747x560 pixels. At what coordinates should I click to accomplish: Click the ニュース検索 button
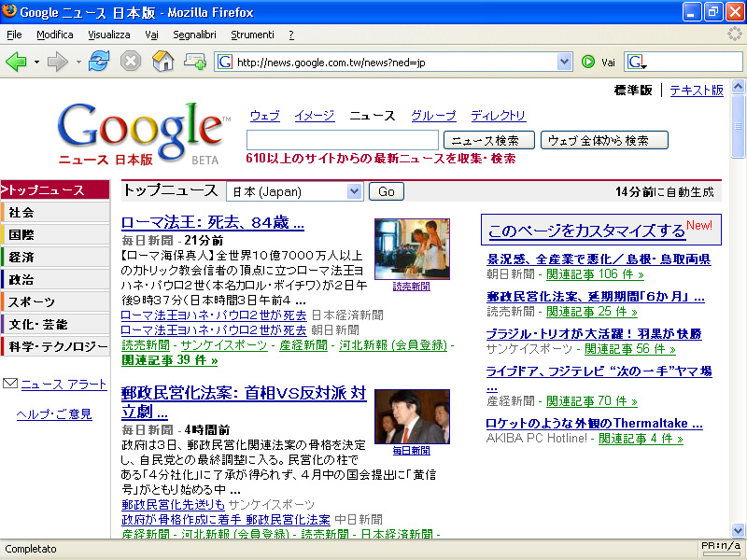coord(488,141)
